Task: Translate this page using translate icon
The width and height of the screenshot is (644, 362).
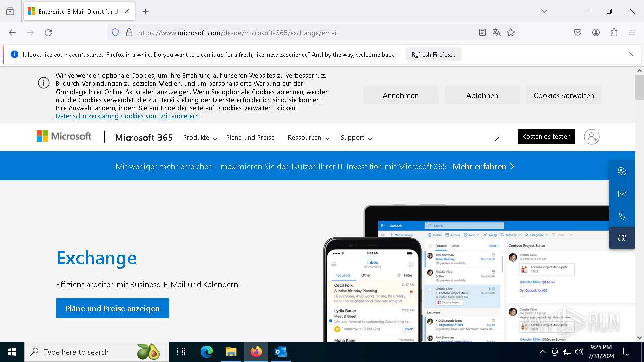Action: click(497, 32)
